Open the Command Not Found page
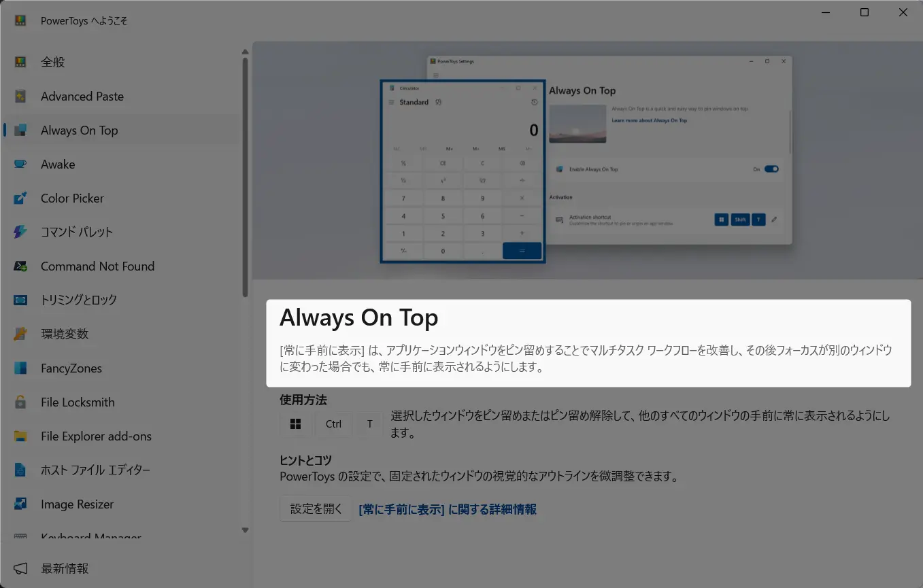923x588 pixels. point(120,266)
